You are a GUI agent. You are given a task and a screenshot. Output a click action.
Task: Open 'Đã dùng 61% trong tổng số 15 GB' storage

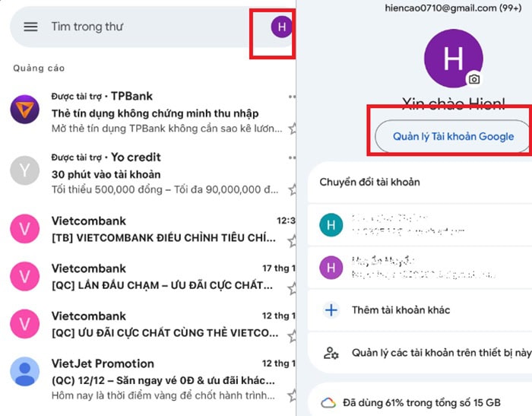click(421, 403)
